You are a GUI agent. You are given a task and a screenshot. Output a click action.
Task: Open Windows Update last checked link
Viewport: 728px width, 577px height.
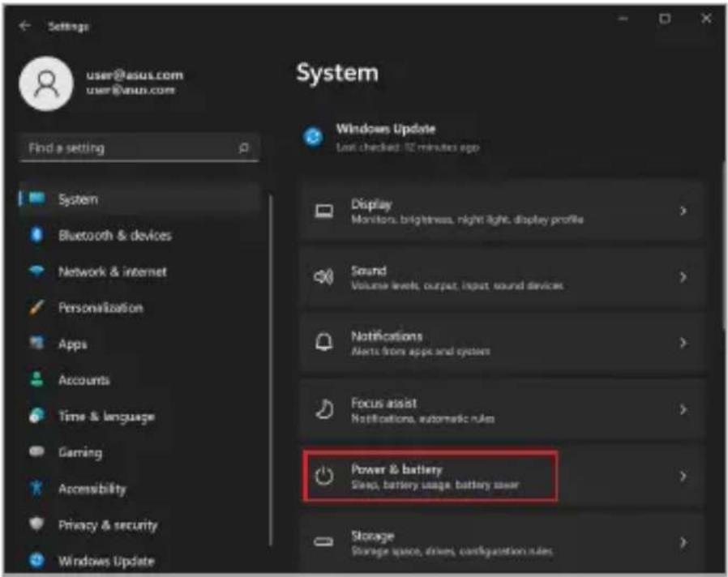coord(407,147)
